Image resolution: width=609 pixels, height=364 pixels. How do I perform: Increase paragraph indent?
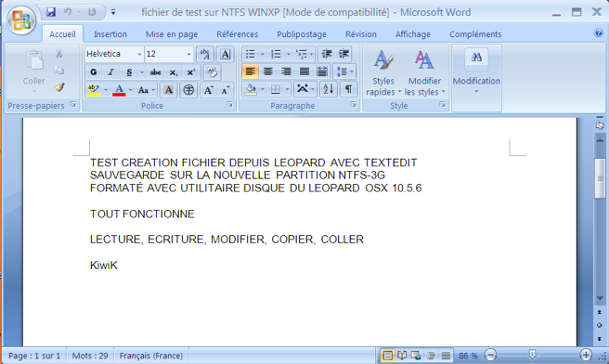343,54
